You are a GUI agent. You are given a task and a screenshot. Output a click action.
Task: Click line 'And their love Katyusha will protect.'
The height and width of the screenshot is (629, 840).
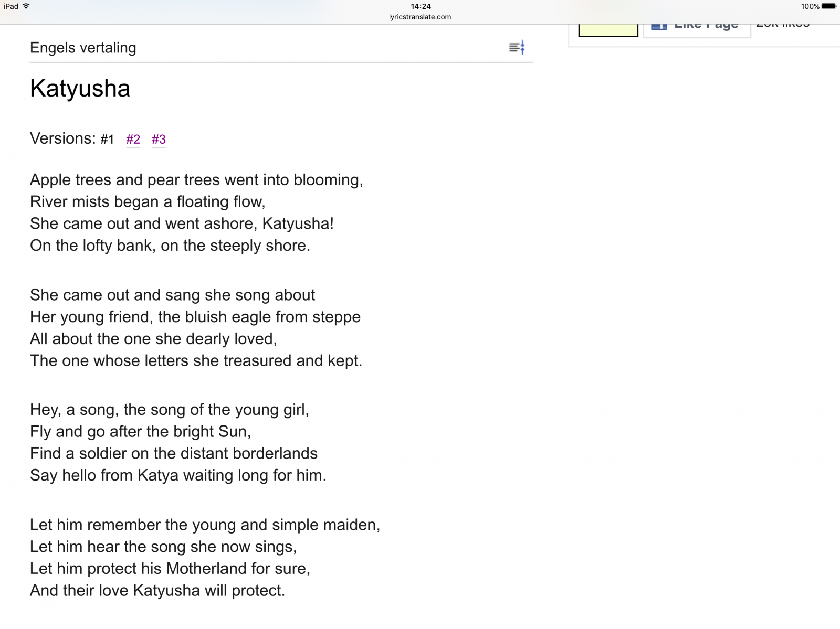(157, 592)
